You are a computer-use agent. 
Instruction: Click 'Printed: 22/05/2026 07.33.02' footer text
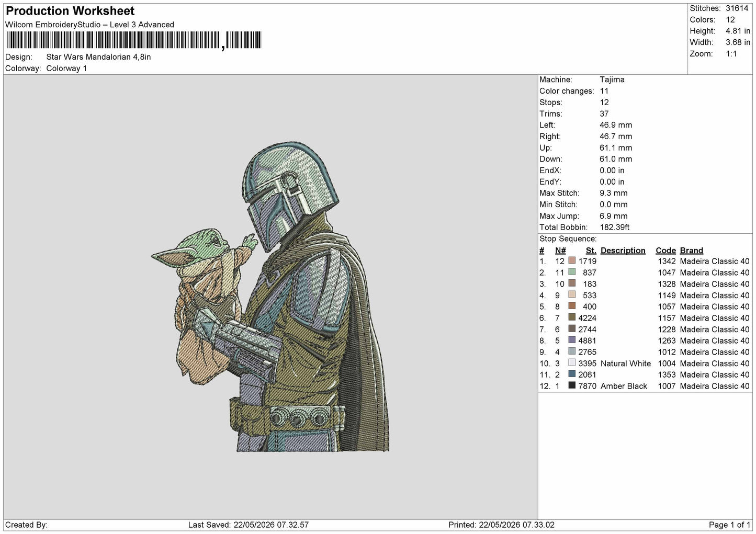coord(501,525)
